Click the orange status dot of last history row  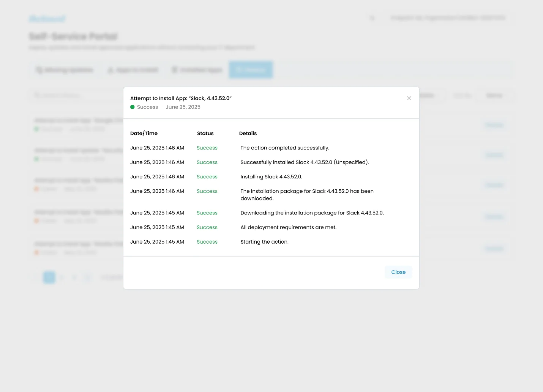(37, 252)
